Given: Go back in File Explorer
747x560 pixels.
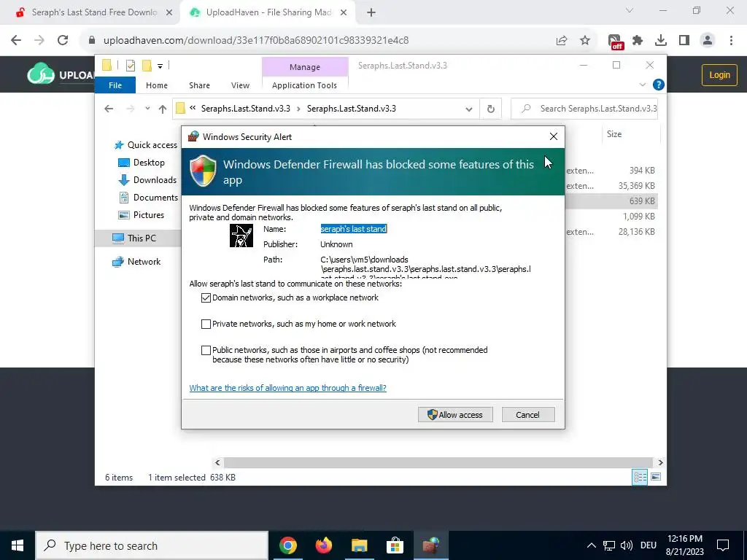Looking at the screenshot, I should pos(109,109).
